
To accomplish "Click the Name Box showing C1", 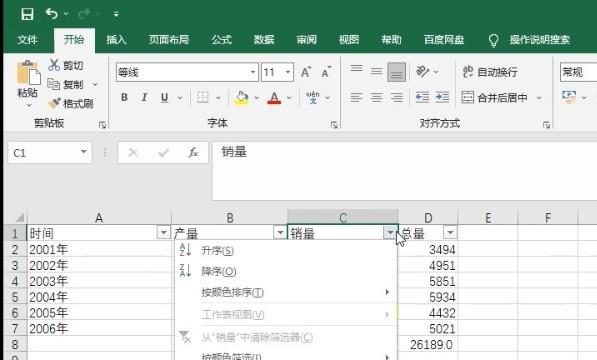I will coord(50,153).
